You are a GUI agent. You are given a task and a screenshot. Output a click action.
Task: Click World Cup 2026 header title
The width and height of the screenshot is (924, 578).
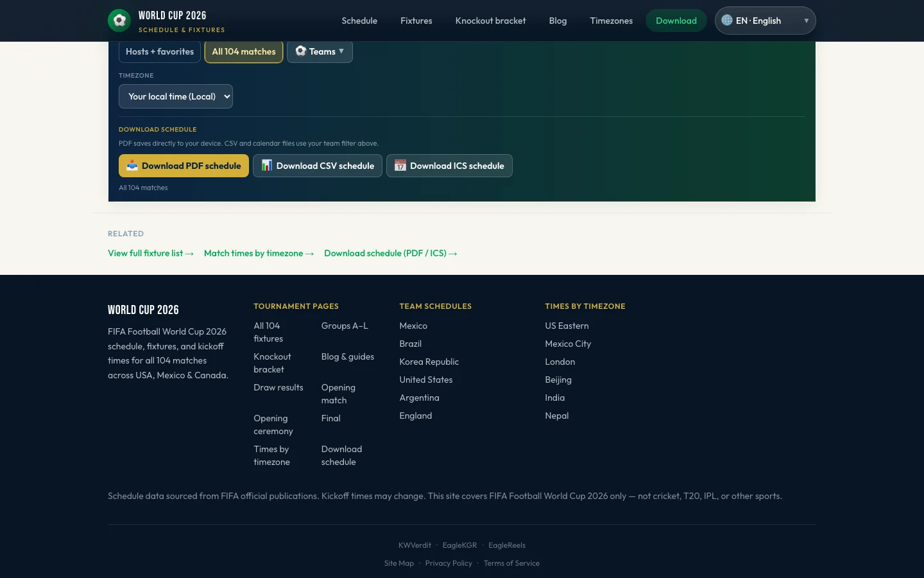pyautogui.click(x=173, y=15)
